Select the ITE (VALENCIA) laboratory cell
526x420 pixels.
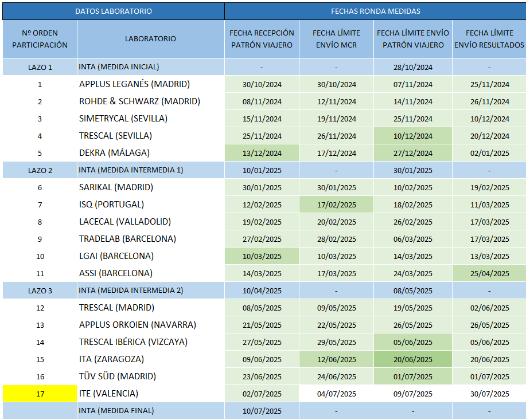point(151,394)
